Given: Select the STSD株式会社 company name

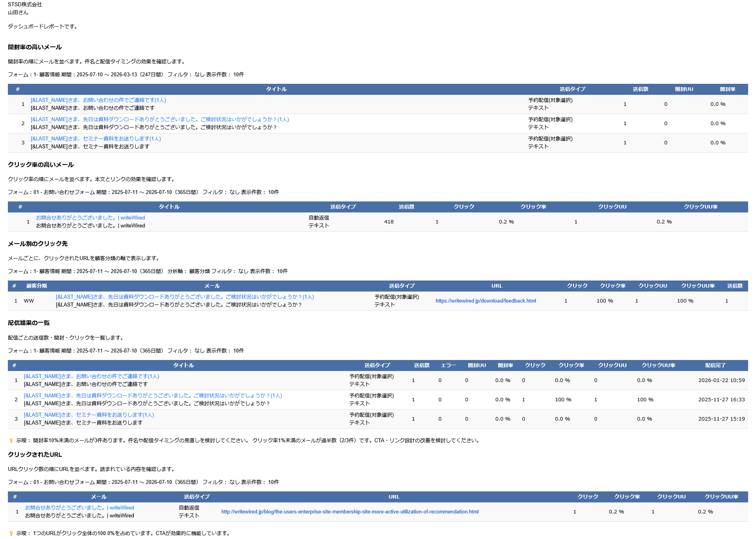Looking at the screenshot, I should 25,5.
